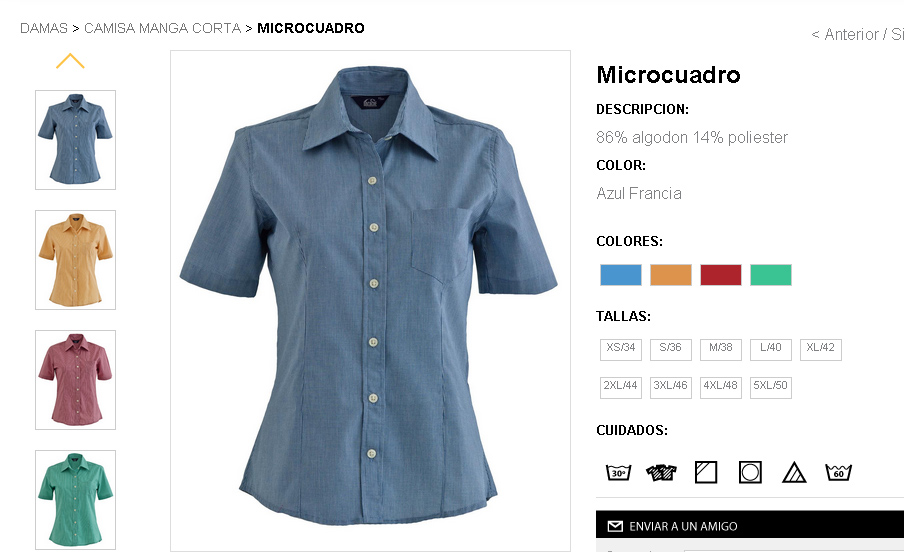This screenshot has height=552, width=904.
Task: Open the green shirt thumbnail
Action: (76, 500)
